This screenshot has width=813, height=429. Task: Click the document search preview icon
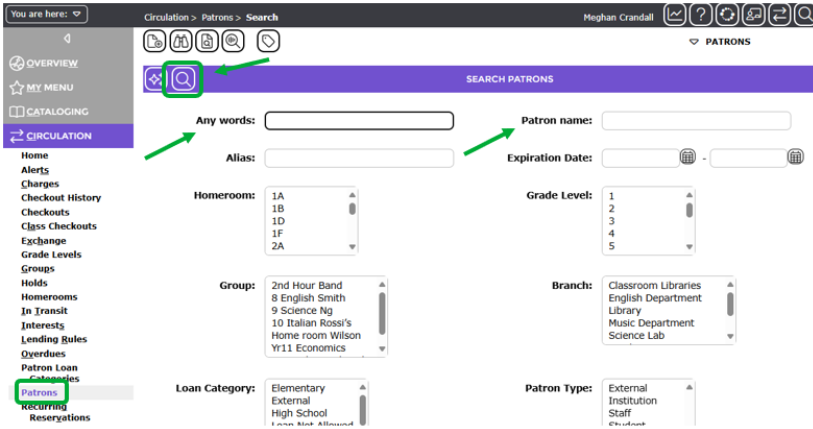tap(207, 41)
